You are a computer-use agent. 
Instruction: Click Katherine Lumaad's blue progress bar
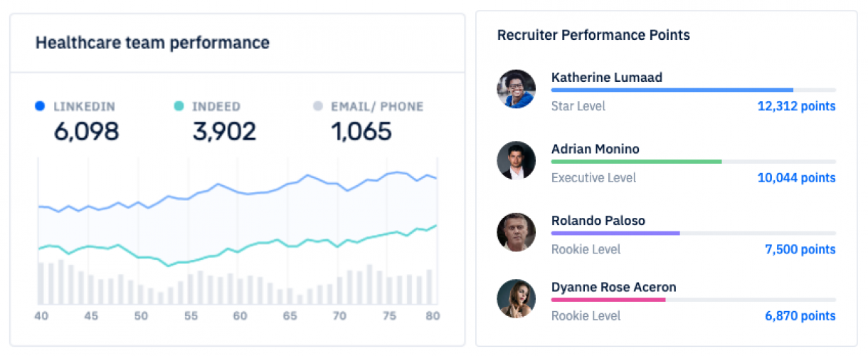click(672, 90)
